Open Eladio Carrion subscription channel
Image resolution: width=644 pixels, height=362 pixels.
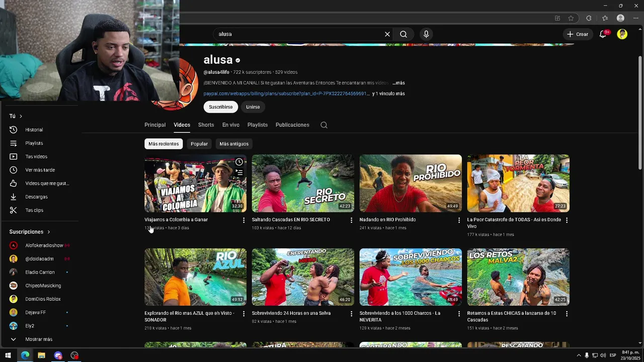40,273
